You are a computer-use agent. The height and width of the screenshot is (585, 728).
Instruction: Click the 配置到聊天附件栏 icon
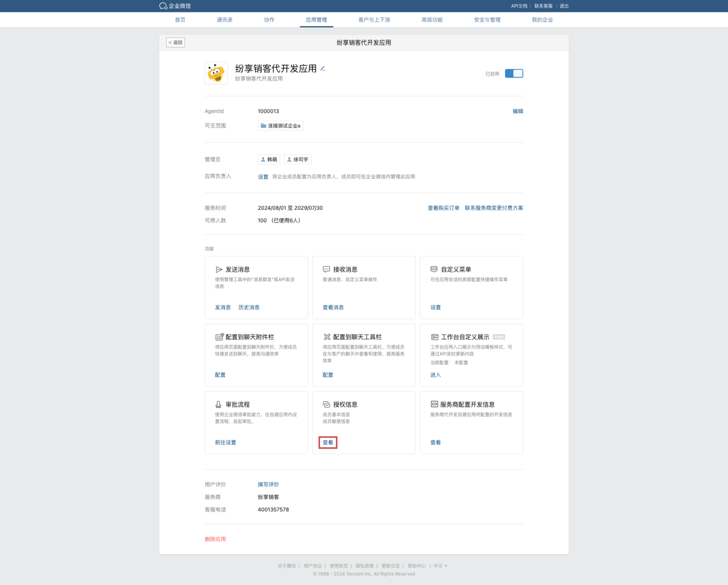219,337
